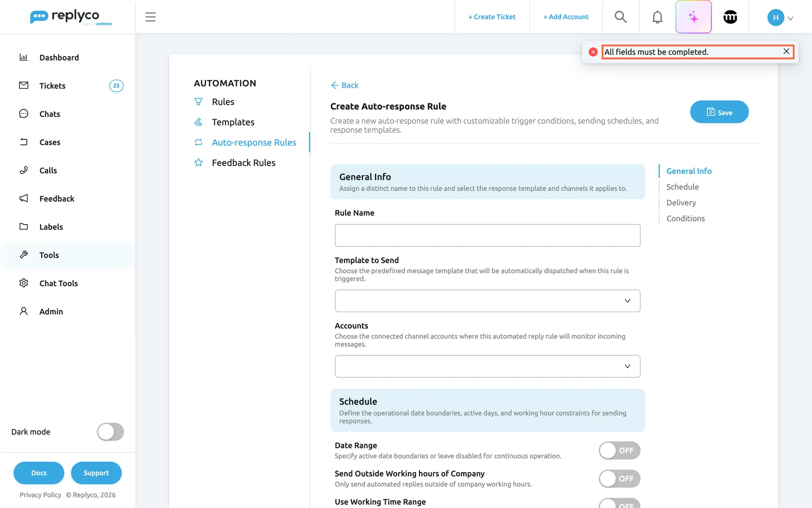Open the user profile H dropdown
The image size is (812, 508).
(780, 18)
